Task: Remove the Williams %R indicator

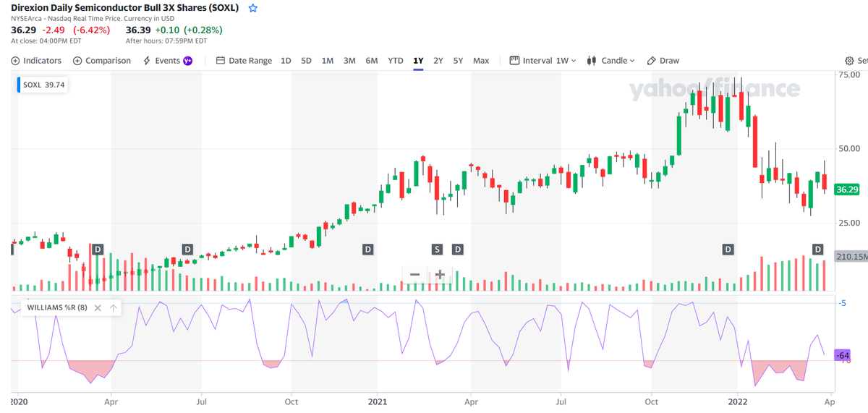Action: 99,307
